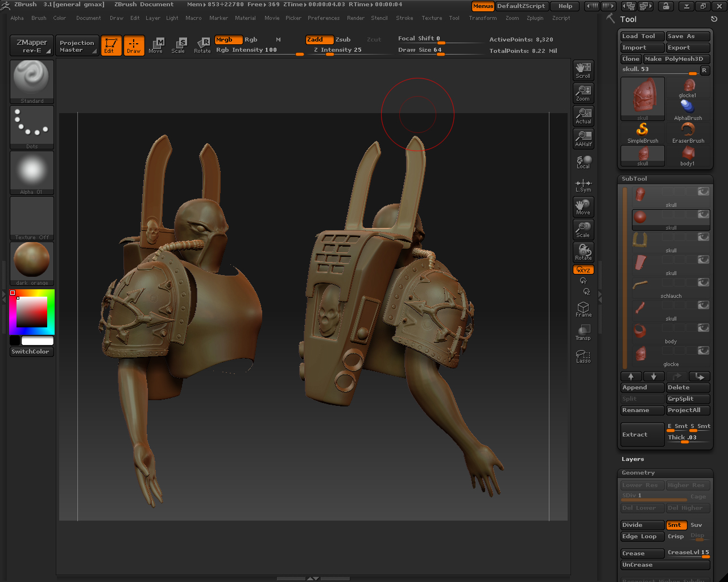Open the Dots stroke type picker

[x=32, y=127]
